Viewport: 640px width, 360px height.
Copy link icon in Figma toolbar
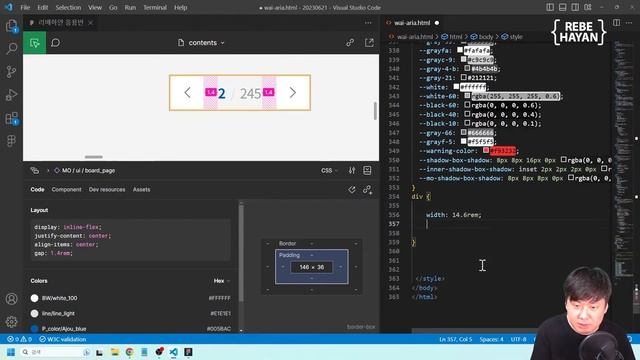(x=350, y=42)
